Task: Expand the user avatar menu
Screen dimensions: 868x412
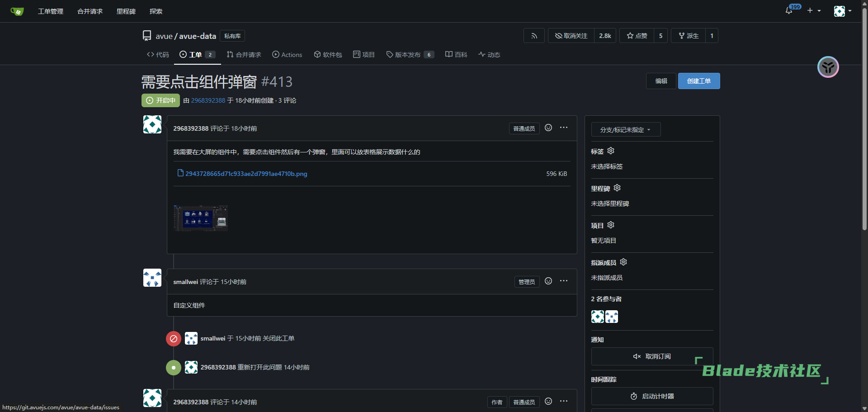Action: pos(843,11)
